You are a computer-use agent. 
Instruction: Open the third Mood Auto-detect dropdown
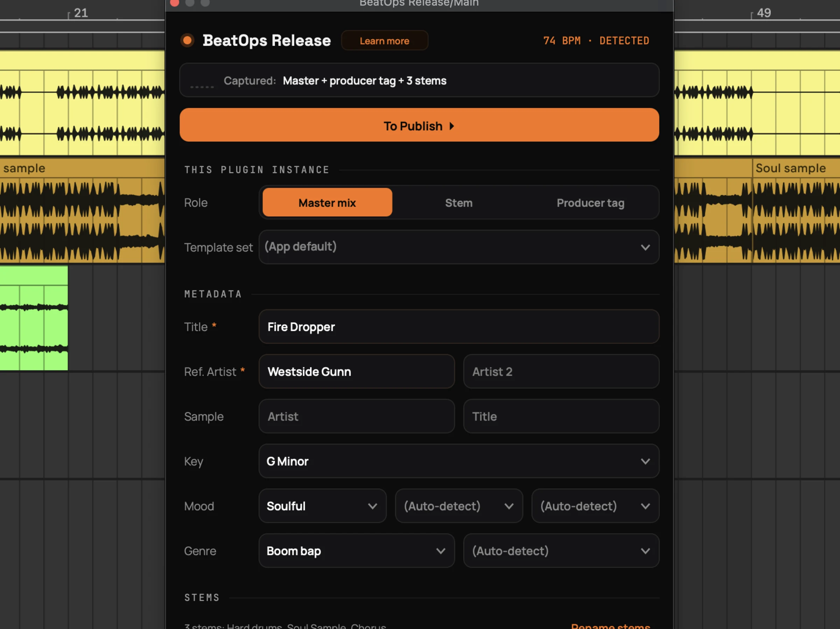595,506
